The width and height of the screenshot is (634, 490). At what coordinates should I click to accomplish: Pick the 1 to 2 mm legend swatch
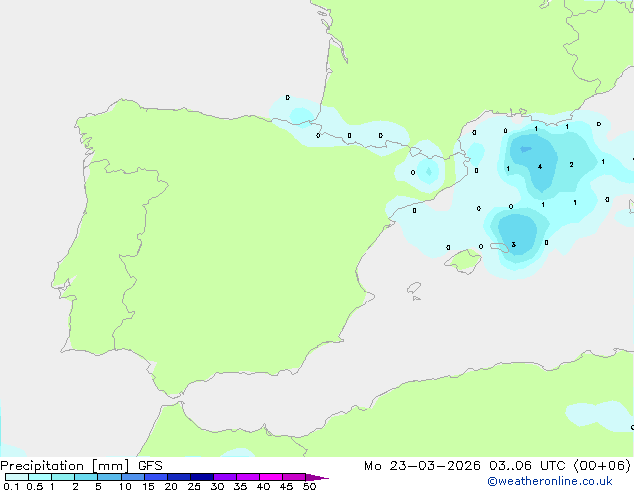pos(63,477)
